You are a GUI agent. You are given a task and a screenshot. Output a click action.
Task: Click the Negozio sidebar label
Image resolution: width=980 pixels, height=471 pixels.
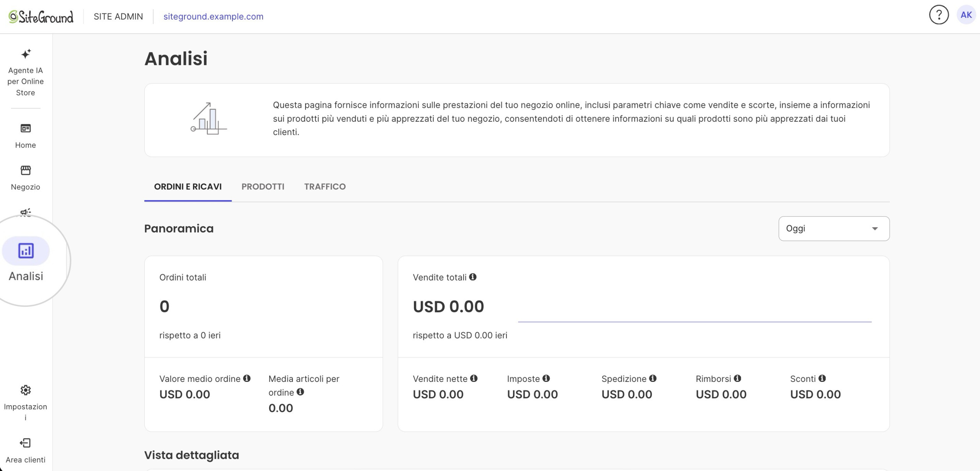pyautogui.click(x=26, y=187)
